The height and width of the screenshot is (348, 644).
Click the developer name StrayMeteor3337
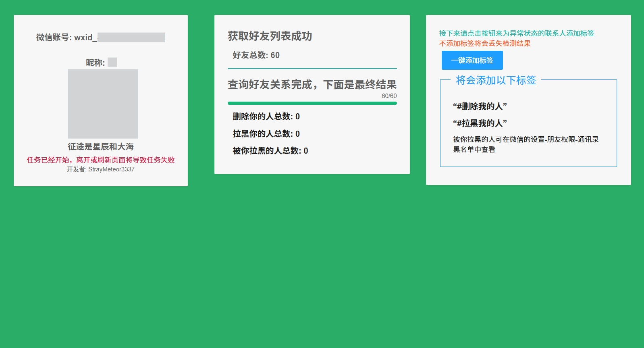[x=111, y=169]
